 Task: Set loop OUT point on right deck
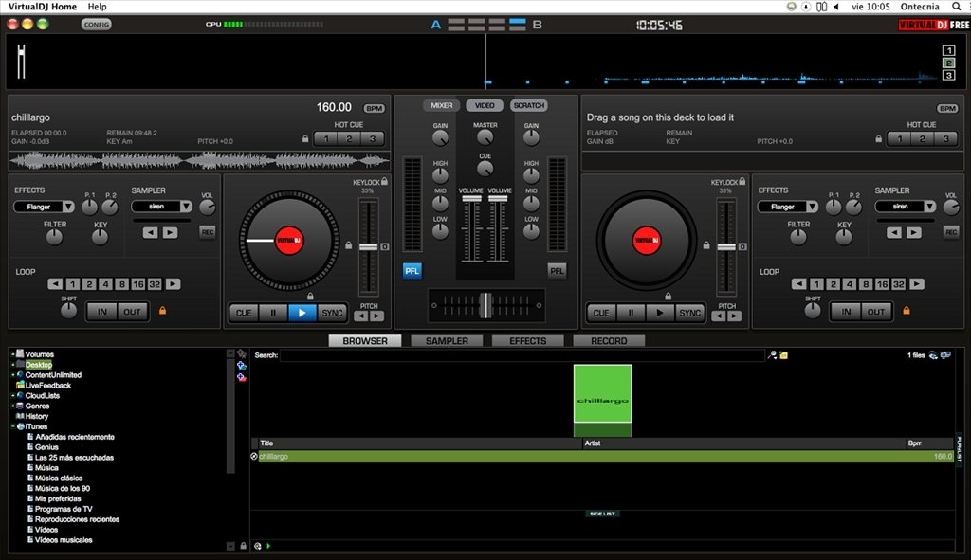pos(875,311)
